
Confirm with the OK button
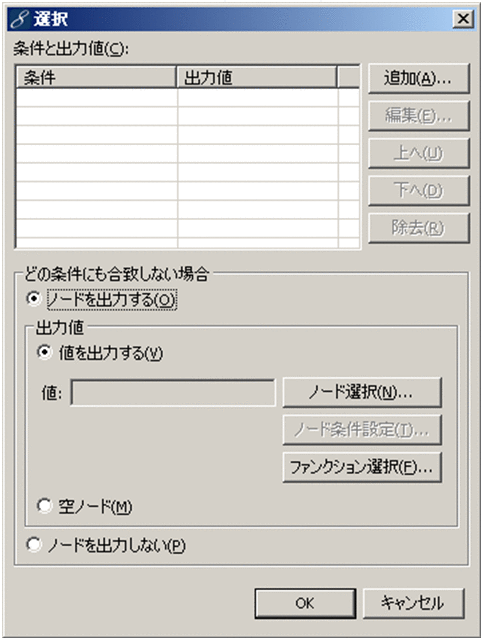[305, 603]
